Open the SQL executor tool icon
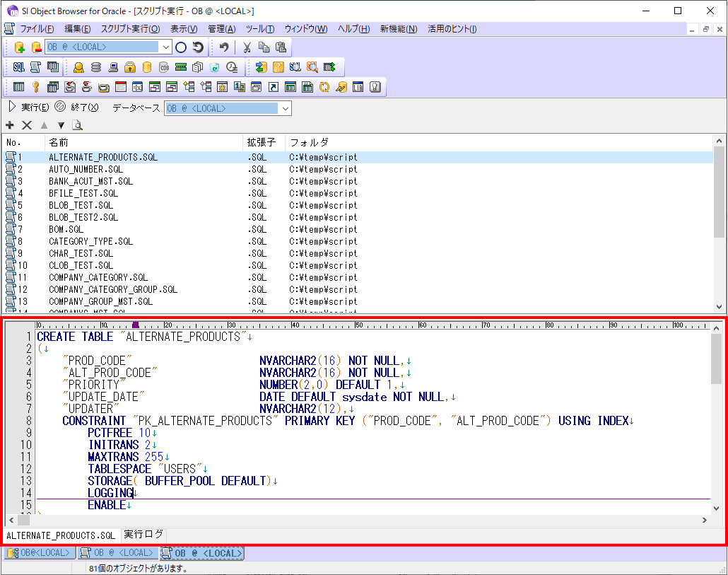The image size is (728, 575). pyautogui.click(x=18, y=67)
